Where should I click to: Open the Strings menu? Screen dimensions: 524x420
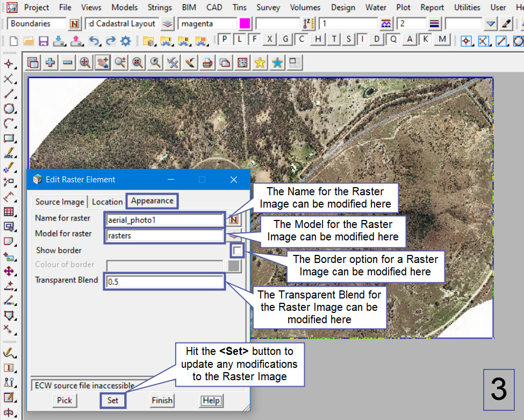[160, 8]
